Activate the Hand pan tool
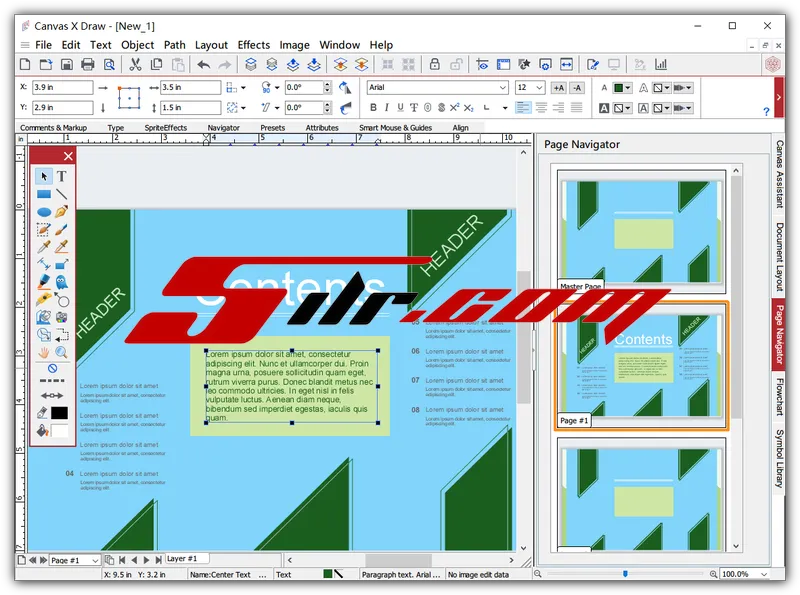Screen dimensions: 800x595 44,352
